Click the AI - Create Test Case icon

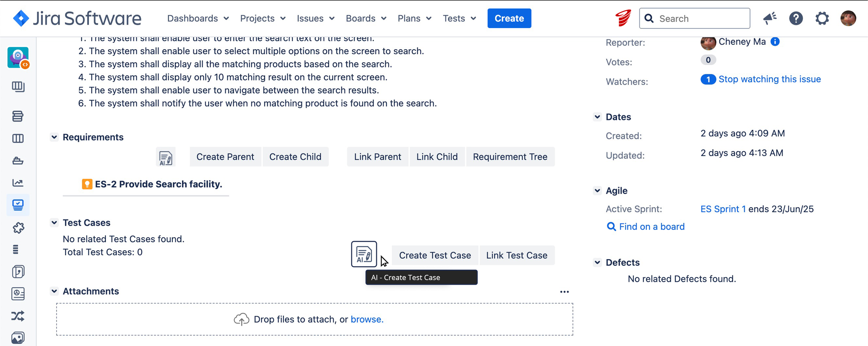364,254
